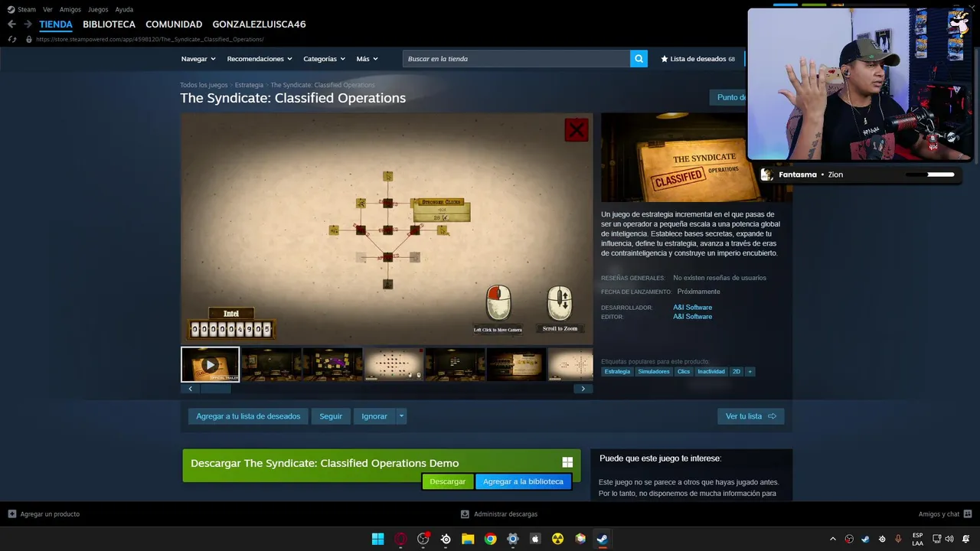
Task: Click the 2D tag
Action: [x=737, y=372]
